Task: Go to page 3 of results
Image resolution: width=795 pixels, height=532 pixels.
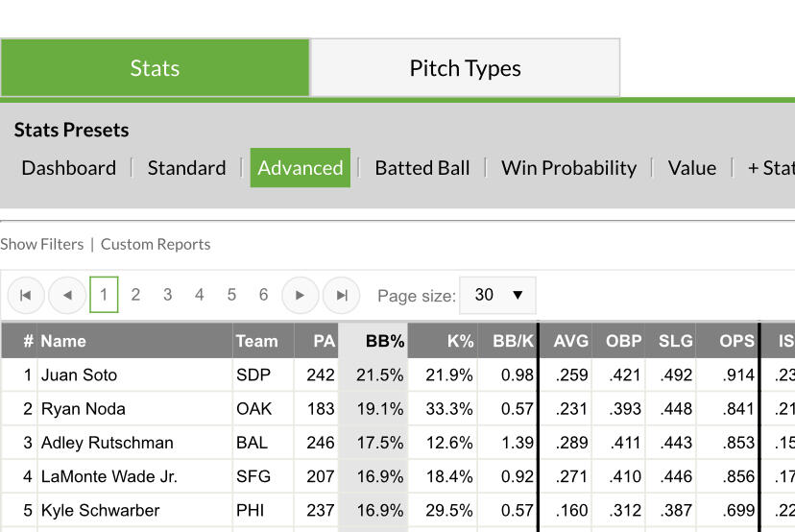Action: pyautogui.click(x=167, y=296)
